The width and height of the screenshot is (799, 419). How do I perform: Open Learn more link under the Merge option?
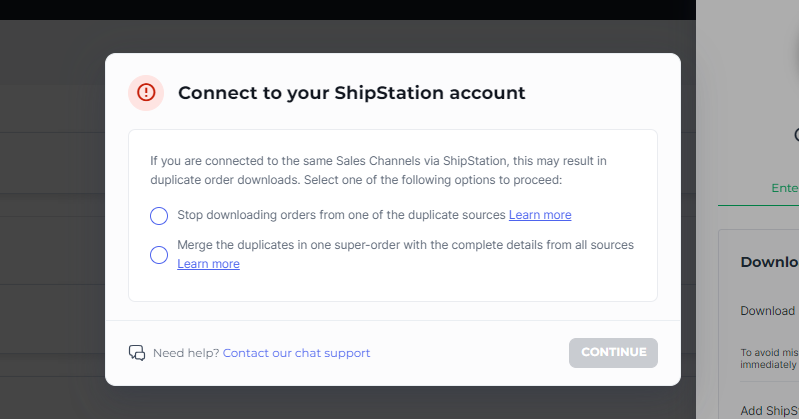coord(208,264)
